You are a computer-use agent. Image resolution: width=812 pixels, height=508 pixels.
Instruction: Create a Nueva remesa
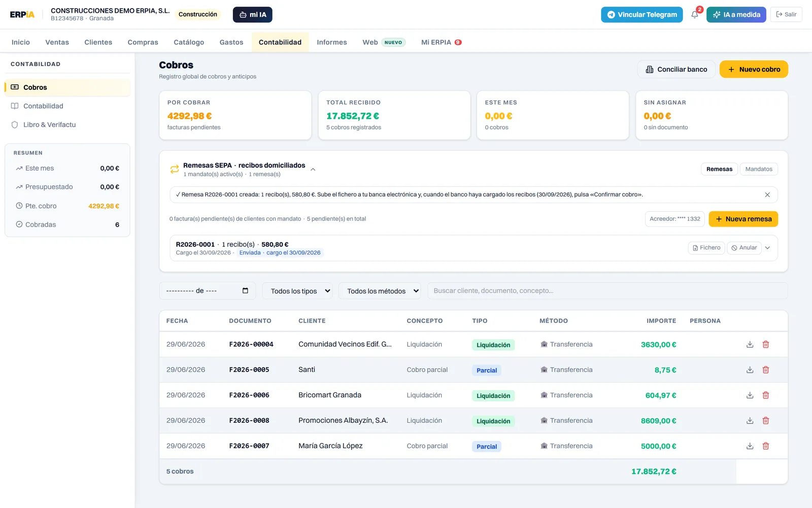[x=743, y=219]
